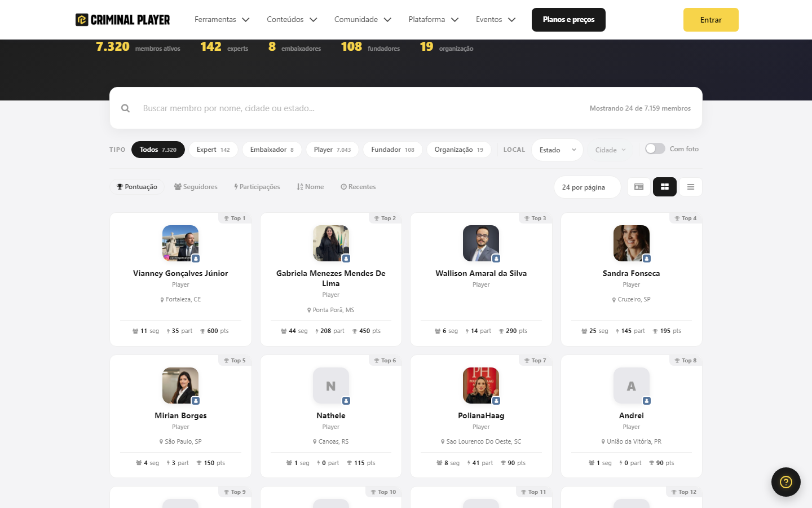Screen dimensions: 812x508
Task: Click the Planos e preços button
Action: coord(568,20)
